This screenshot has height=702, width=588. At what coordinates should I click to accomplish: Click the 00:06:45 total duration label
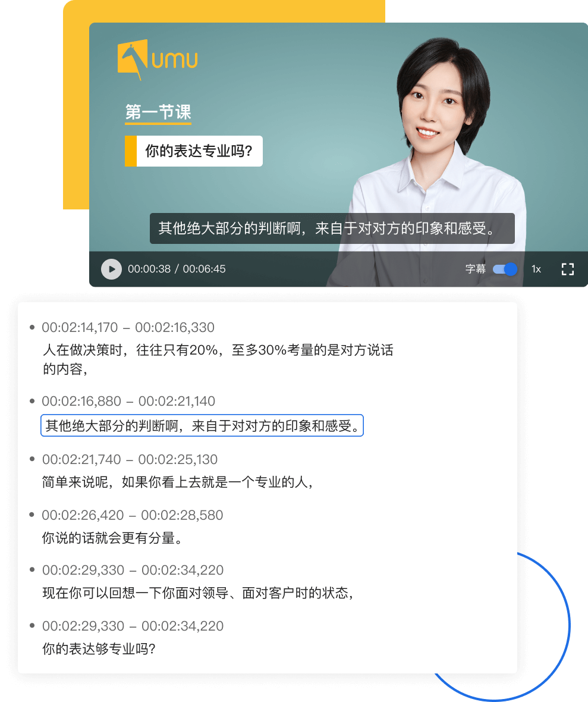coord(204,269)
